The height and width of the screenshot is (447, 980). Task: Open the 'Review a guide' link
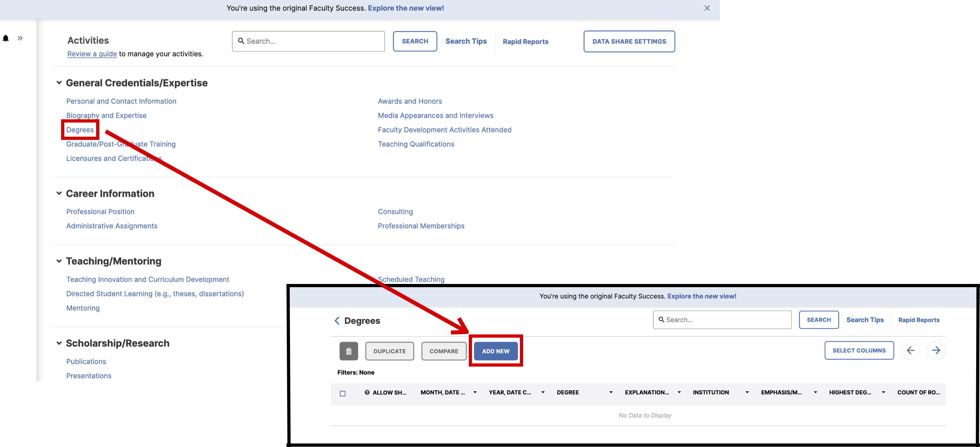92,54
